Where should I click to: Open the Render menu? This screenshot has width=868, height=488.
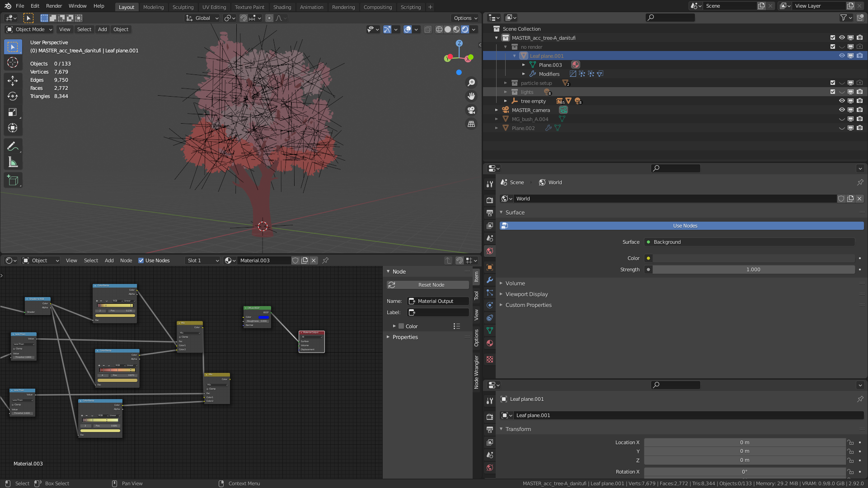coord(54,6)
